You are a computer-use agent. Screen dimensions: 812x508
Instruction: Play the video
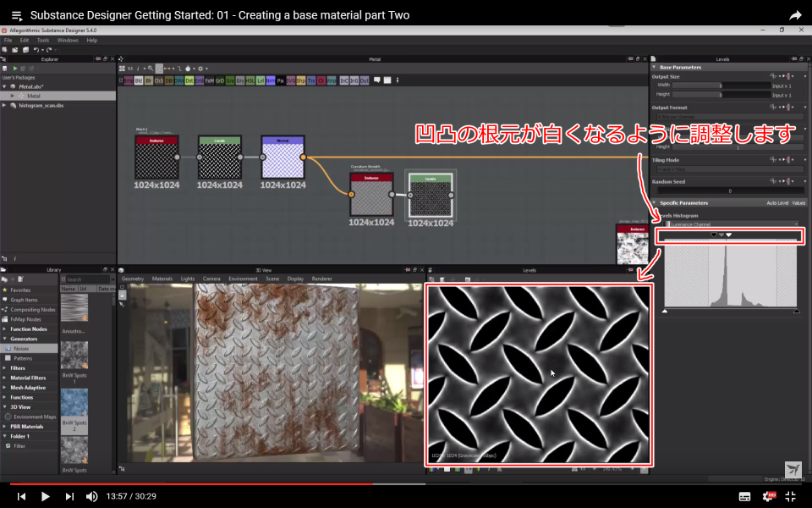(x=45, y=496)
